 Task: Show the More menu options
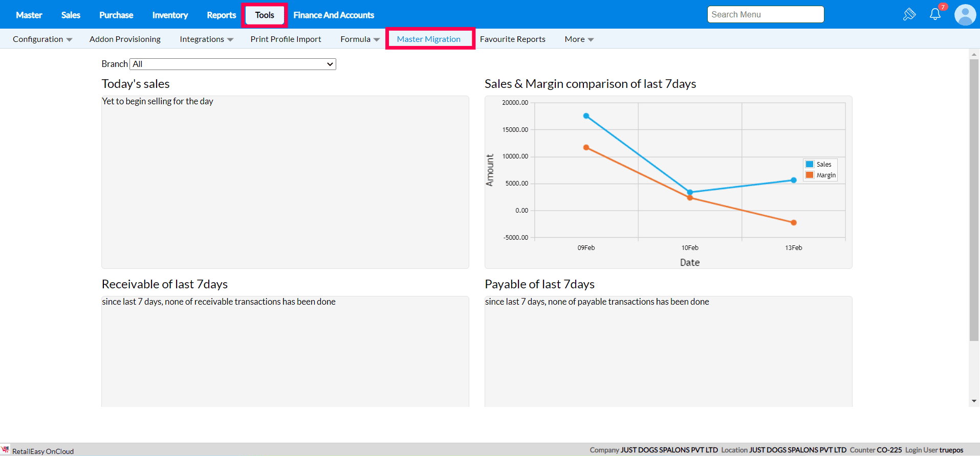coord(579,39)
